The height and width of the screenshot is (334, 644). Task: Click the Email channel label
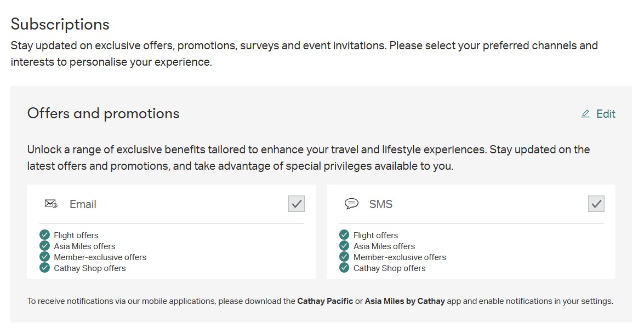(x=83, y=204)
